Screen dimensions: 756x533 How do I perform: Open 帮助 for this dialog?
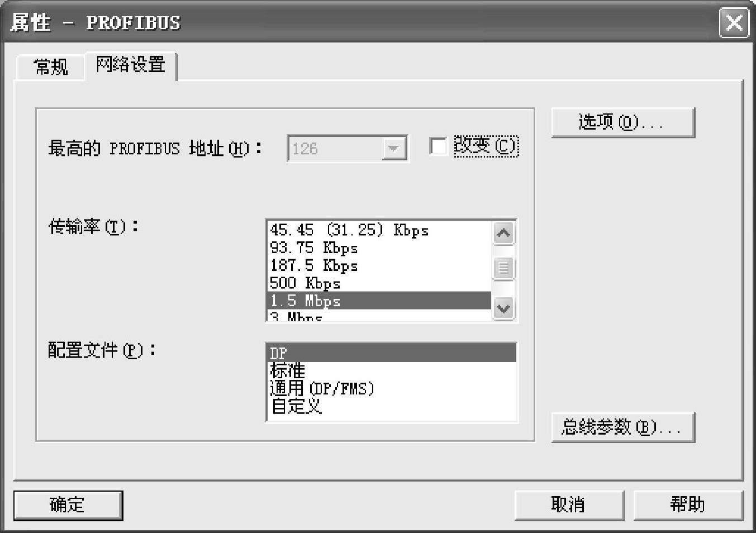click(688, 505)
